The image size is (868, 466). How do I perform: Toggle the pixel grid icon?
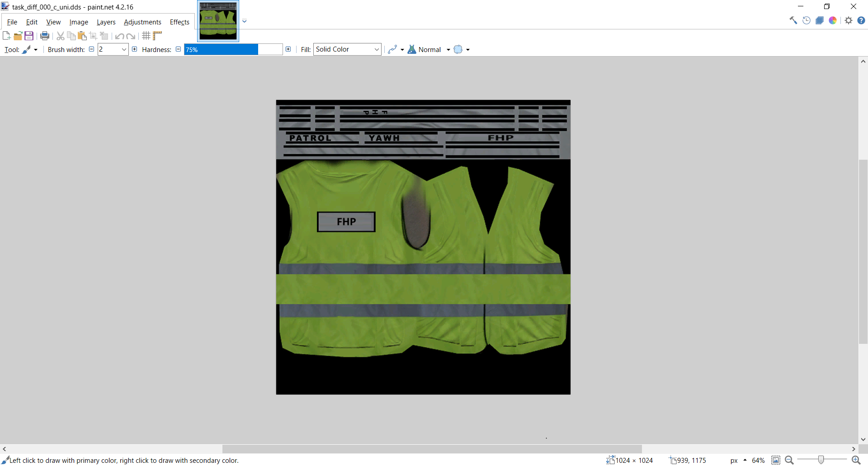[146, 36]
